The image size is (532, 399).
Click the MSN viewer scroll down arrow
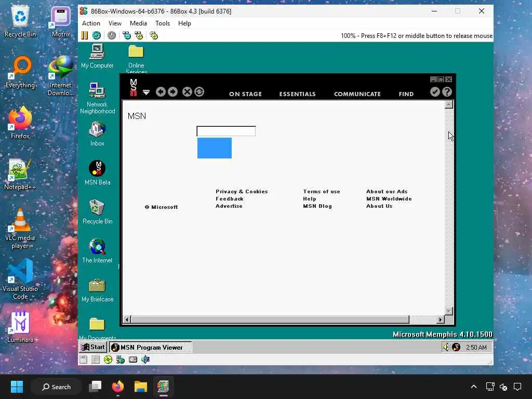[x=448, y=311]
